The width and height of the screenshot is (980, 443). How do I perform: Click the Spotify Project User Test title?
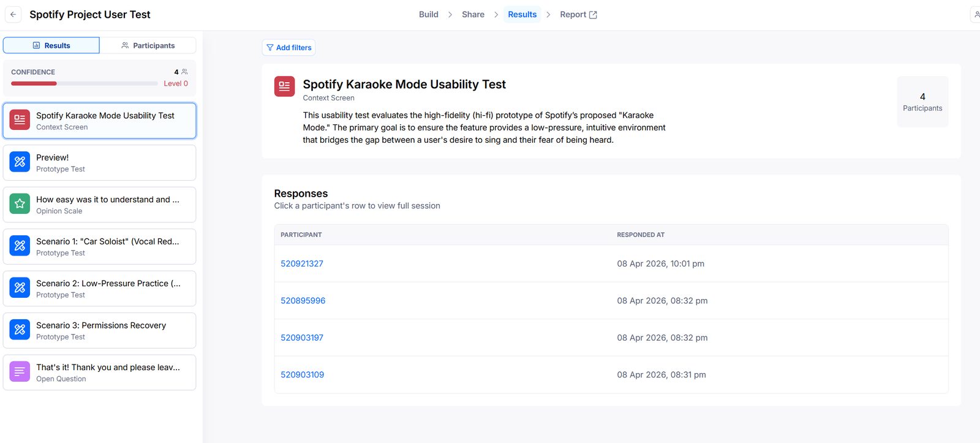pos(90,14)
